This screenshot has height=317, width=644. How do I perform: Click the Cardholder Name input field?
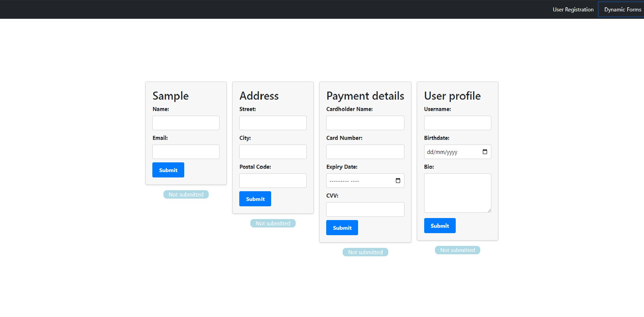coord(365,123)
